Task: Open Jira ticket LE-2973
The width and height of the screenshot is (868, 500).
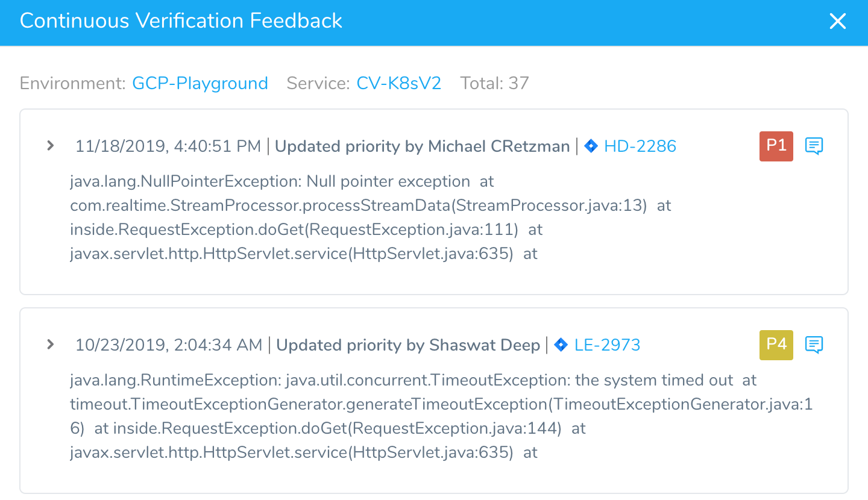Action: tap(607, 345)
